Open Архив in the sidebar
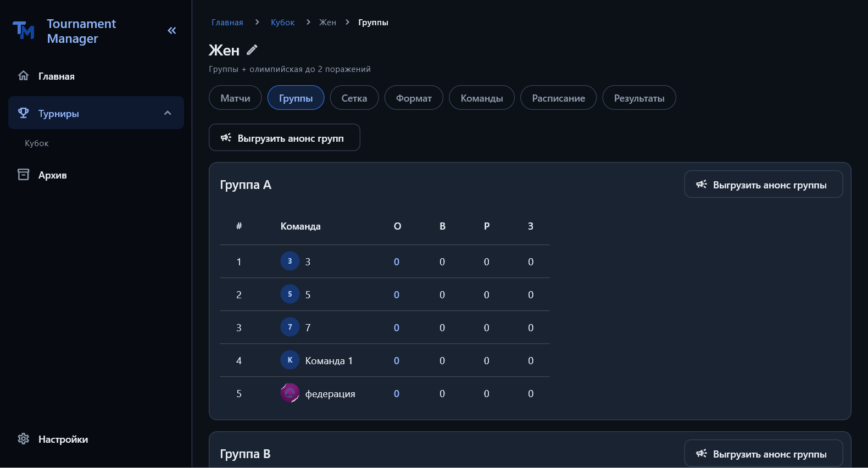This screenshot has height=468, width=868. coord(96,175)
